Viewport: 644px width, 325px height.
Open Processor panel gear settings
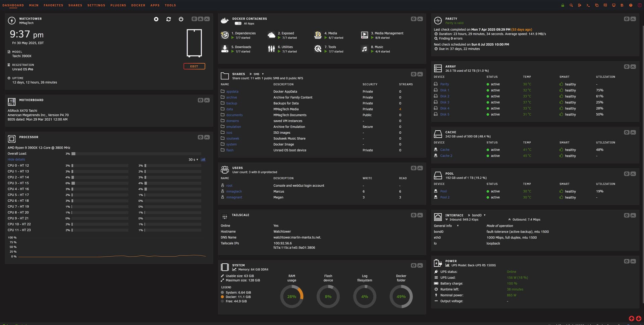(x=200, y=137)
